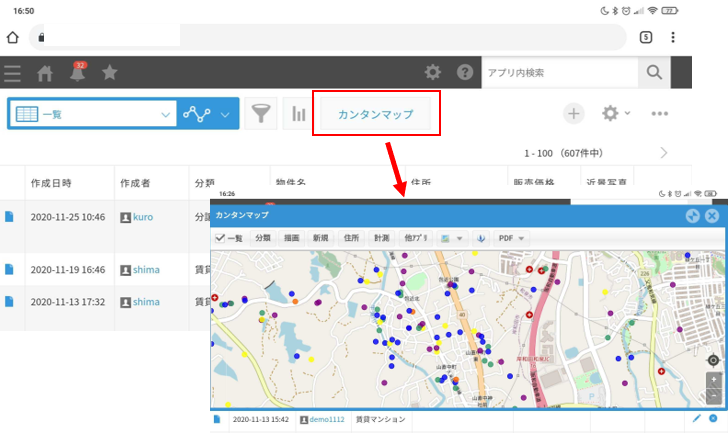Open browser tab switcher showing 5
Screen dimensions: 728x433
pyautogui.click(x=646, y=37)
